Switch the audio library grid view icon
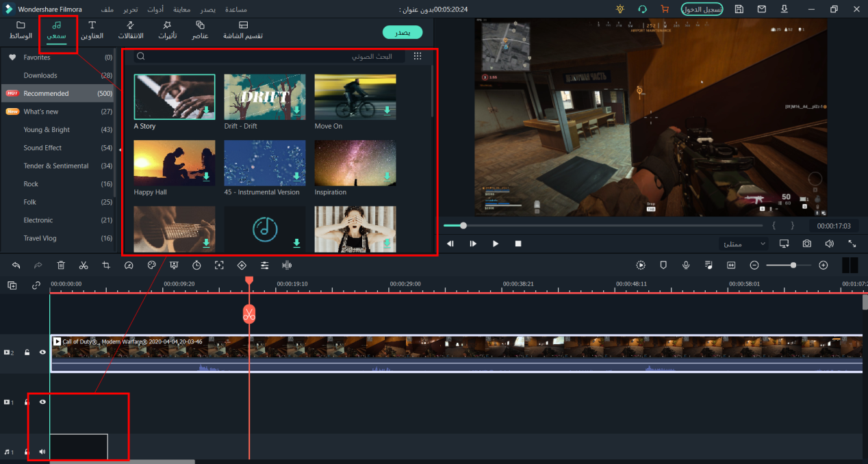Viewport: 868px width, 464px height. click(x=418, y=56)
